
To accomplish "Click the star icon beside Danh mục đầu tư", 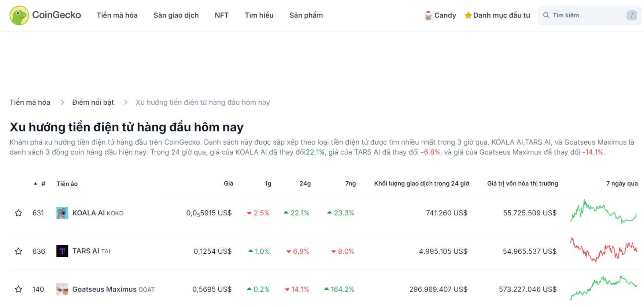I will click(x=468, y=15).
